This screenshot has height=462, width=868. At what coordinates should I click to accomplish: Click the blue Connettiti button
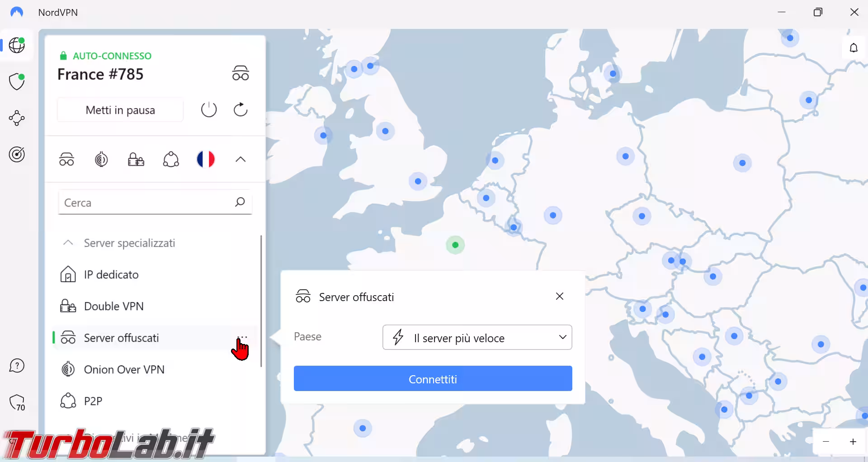[433, 378]
